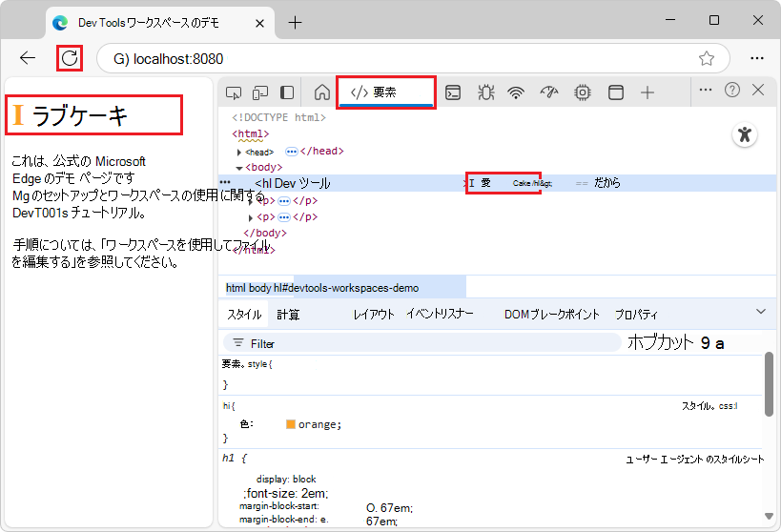
Task: Close the DevTools panel
Action: pos(758,90)
